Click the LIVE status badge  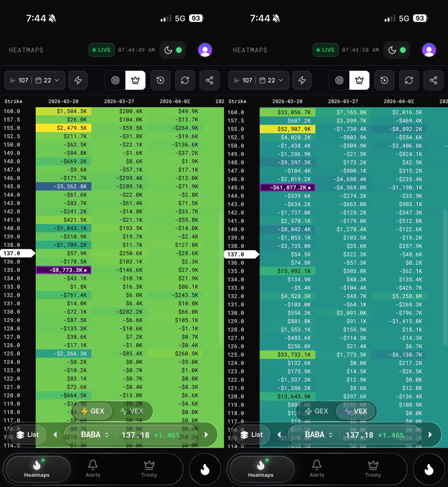101,50
